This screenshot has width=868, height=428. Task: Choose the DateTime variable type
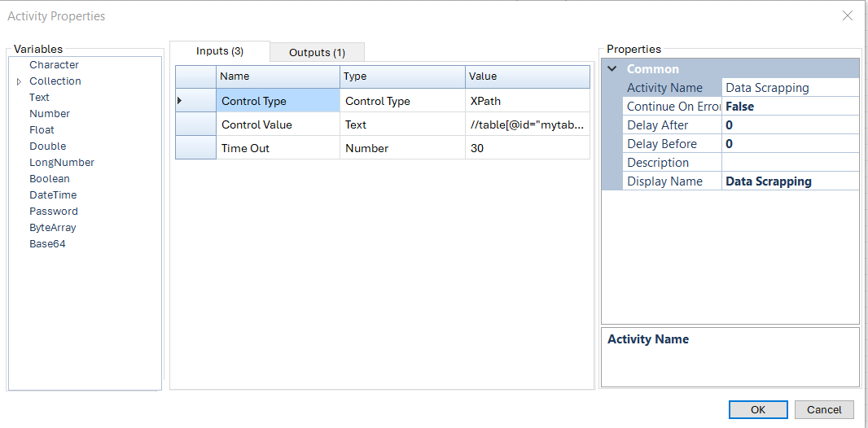(53, 195)
